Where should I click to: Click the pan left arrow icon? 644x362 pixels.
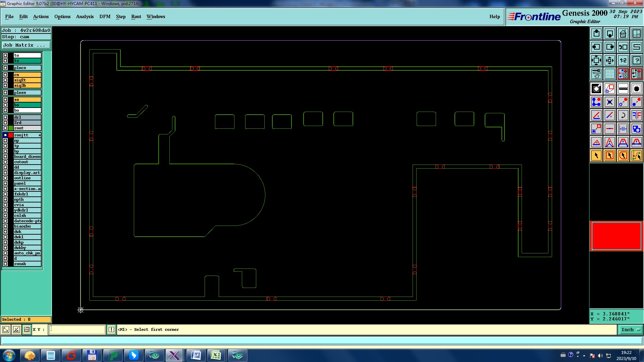pyautogui.click(x=596, y=47)
